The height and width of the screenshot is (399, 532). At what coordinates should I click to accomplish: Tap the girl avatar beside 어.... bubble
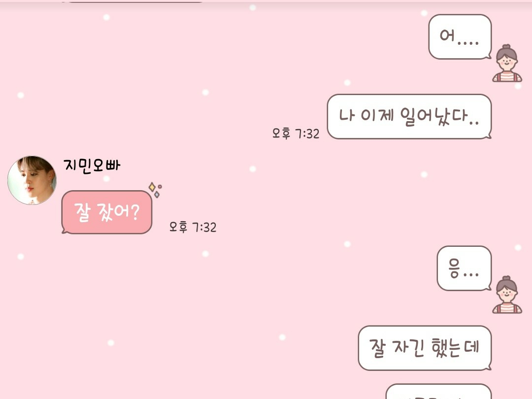[507, 63]
